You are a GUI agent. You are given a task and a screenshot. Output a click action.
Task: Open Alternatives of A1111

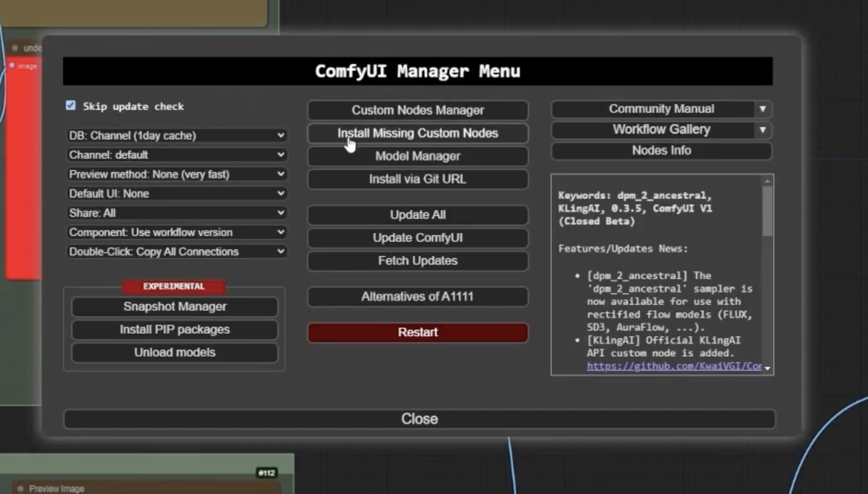(418, 297)
